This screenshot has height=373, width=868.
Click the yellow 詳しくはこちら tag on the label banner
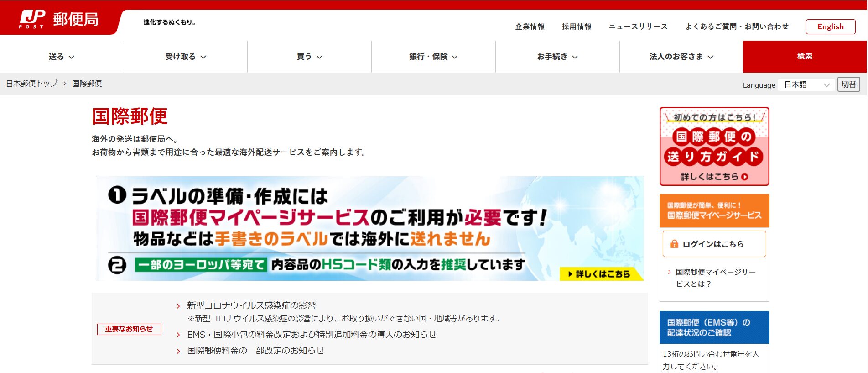coord(601,274)
